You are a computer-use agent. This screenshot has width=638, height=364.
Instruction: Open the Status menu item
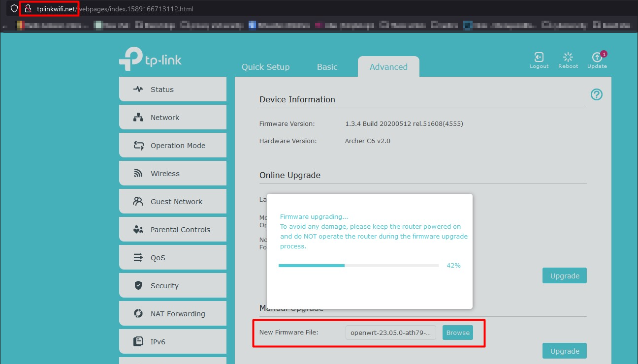pyautogui.click(x=173, y=89)
